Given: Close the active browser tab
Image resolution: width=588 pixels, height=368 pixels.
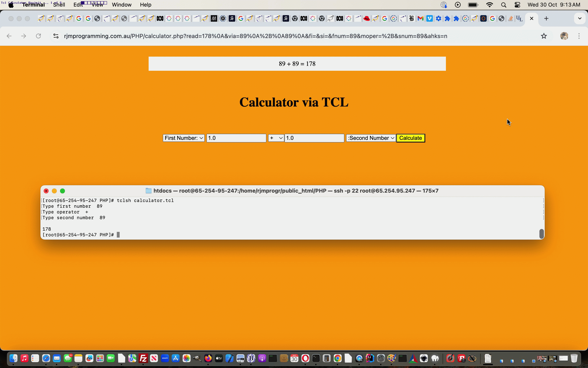Looking at the screenshot, I should 532,18.
